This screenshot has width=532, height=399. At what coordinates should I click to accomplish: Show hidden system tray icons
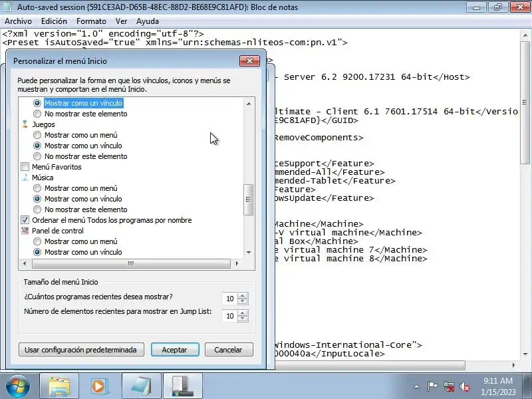tap(417, 386)
